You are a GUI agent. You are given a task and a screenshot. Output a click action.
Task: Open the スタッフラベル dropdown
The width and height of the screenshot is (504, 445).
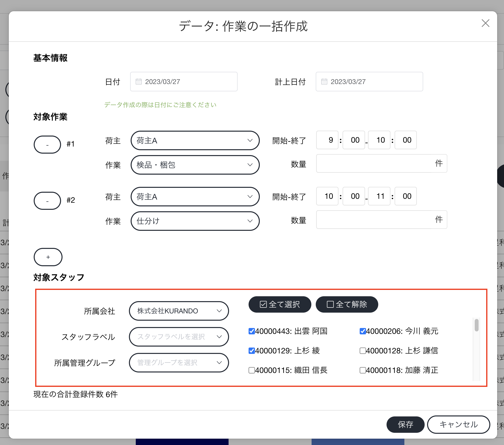[179, 337]
